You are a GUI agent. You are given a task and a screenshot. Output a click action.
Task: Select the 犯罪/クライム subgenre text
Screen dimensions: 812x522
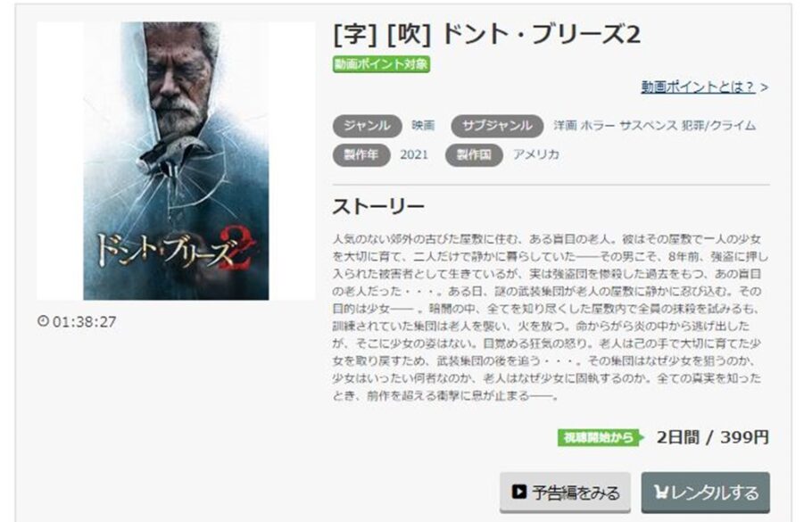(x=719, y=126)
